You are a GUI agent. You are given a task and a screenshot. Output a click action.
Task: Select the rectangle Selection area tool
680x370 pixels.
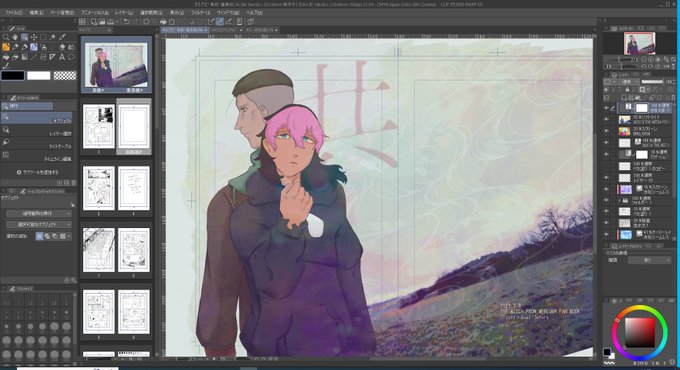click(43, 37)
